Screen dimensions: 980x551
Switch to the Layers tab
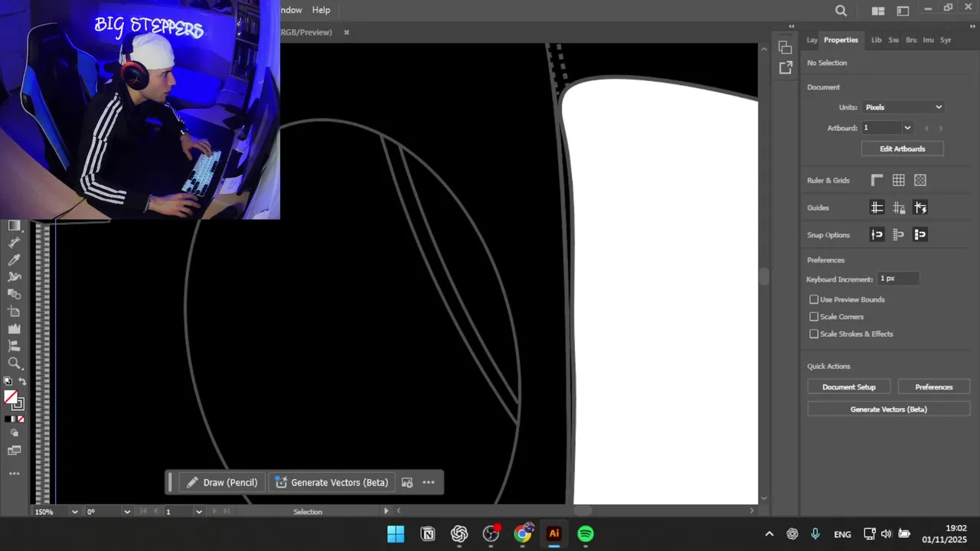tap(812, 40)
